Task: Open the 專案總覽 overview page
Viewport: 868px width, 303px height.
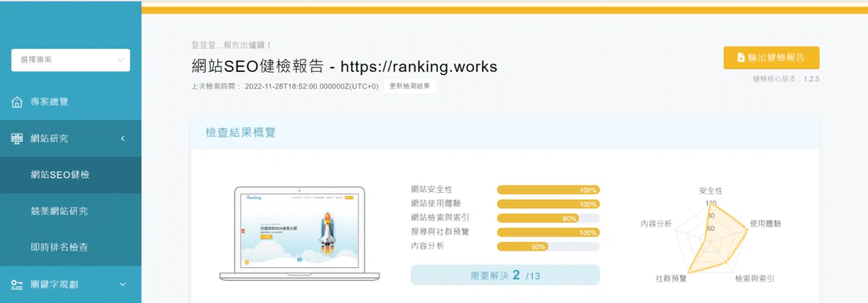Action: [49, 102]
